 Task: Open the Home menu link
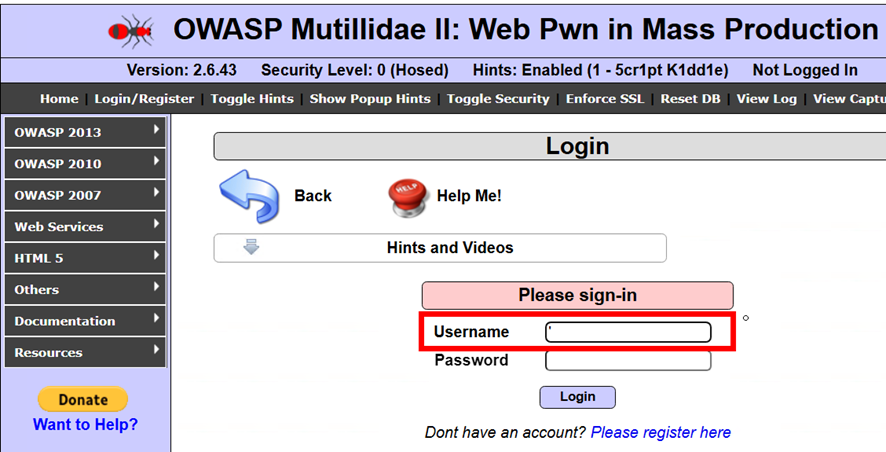coord(59,99)
